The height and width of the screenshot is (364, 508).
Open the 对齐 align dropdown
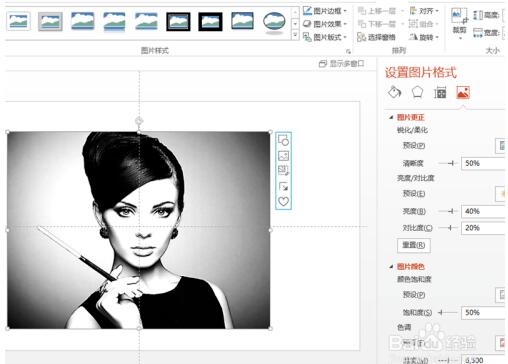(x=424, y=11)
